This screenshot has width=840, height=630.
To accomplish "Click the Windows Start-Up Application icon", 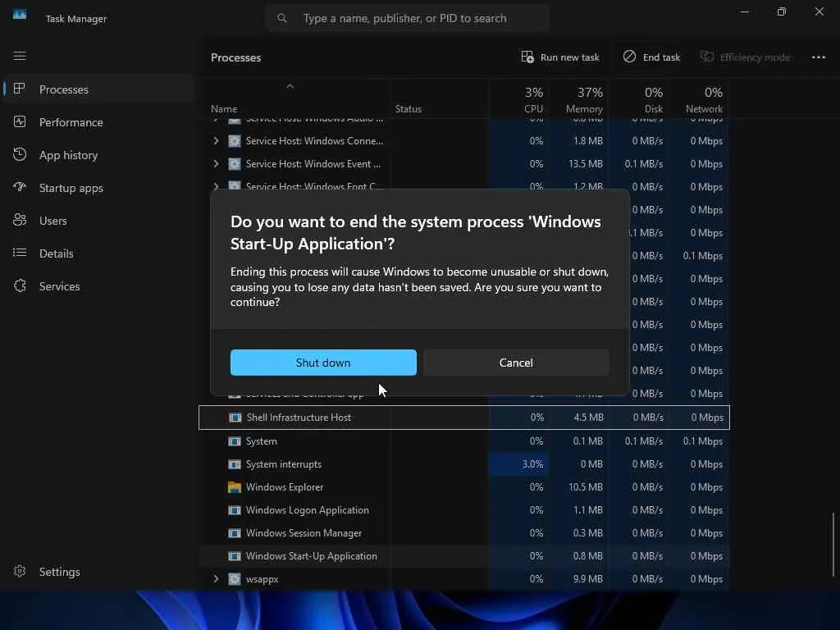I will click(235, 556).
